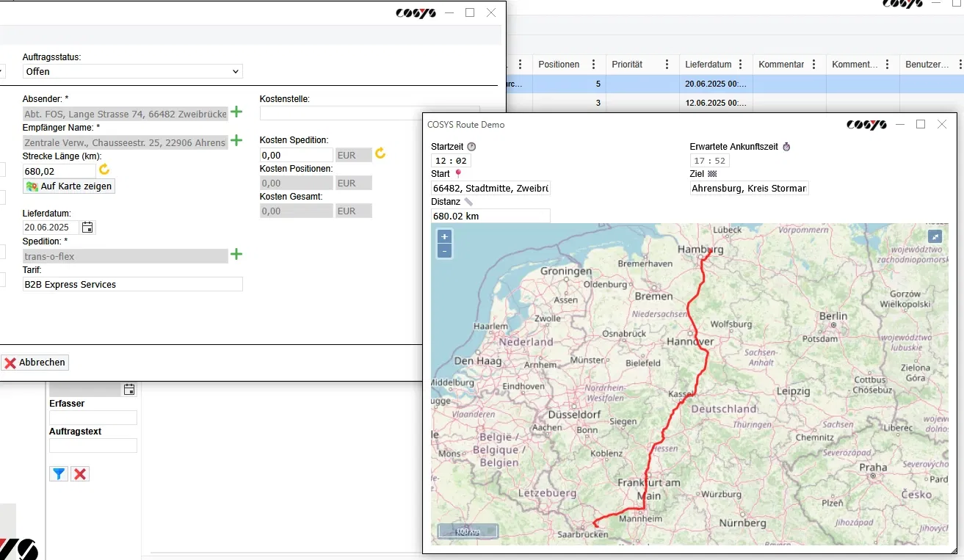Image resolution: width=964 pixels, height=560 pixels.
Task: Click the clock icon next to Startzeit
Action: point(471,147)
